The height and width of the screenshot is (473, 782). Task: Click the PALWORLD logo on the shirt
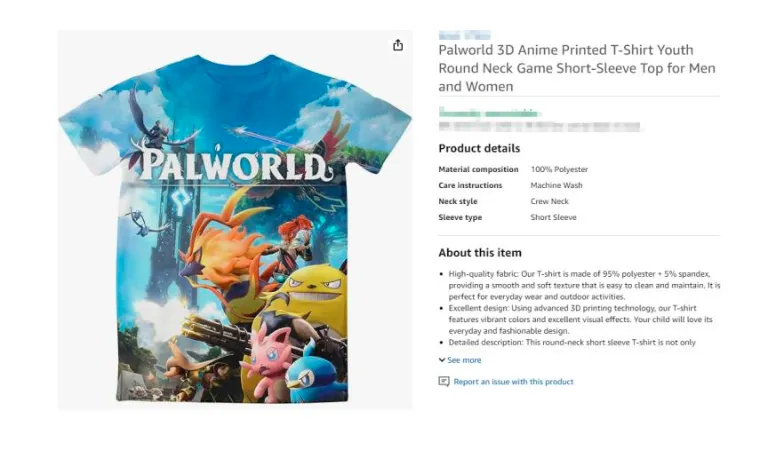(x=235, y=165)
